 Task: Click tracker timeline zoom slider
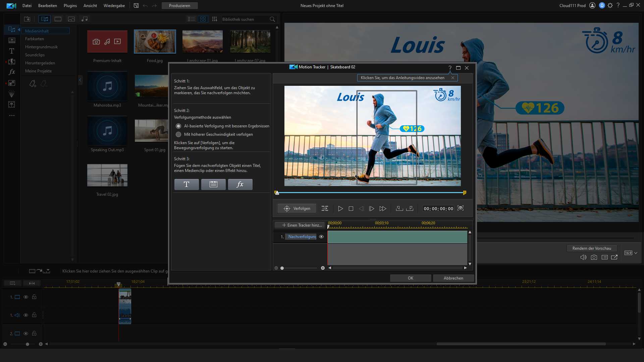click(282, 268)
